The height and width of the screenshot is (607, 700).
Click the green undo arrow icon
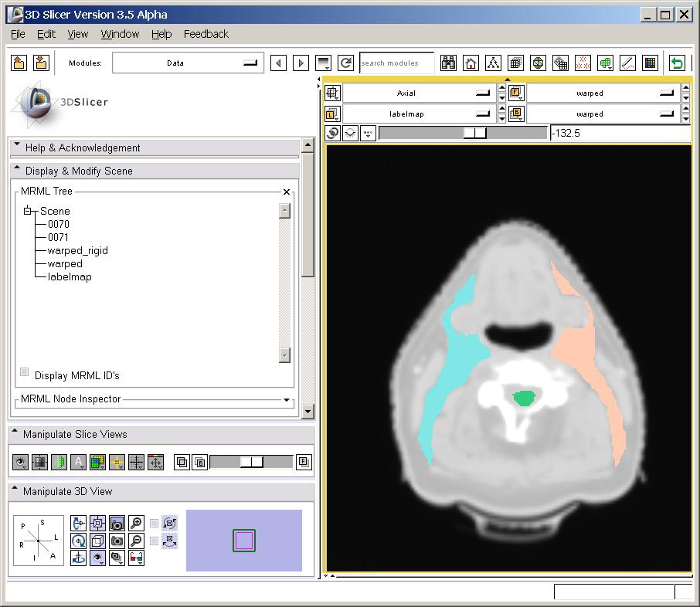677,63
